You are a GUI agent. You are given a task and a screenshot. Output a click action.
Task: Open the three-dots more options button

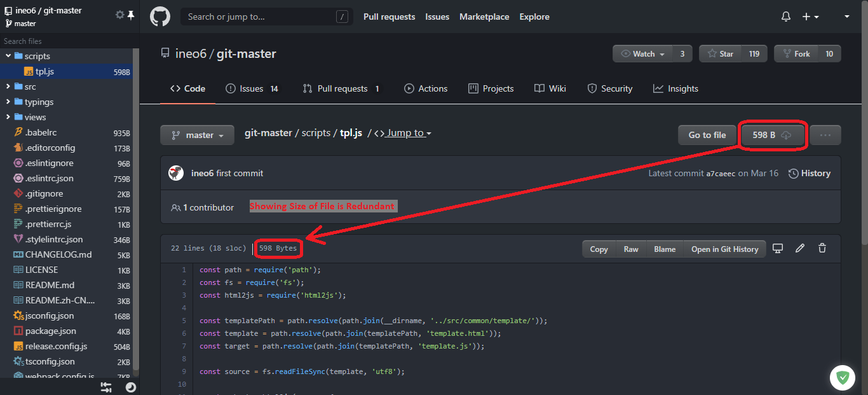825,135
